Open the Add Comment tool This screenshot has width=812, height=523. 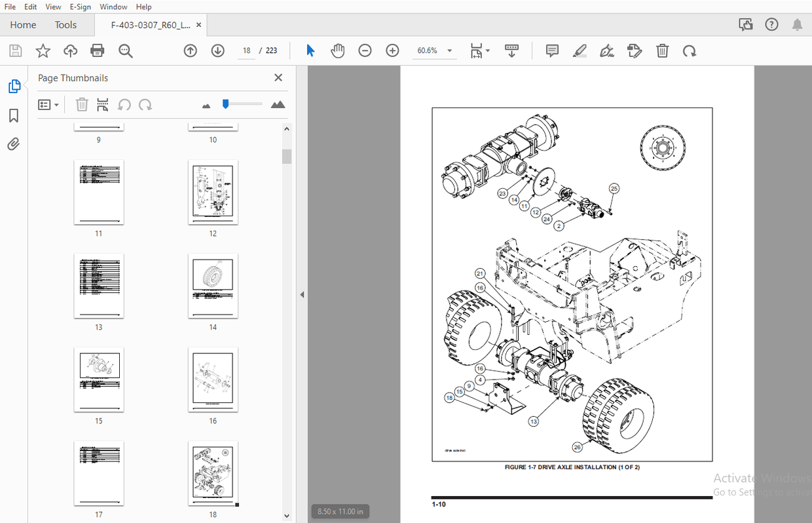pos(552,50)
